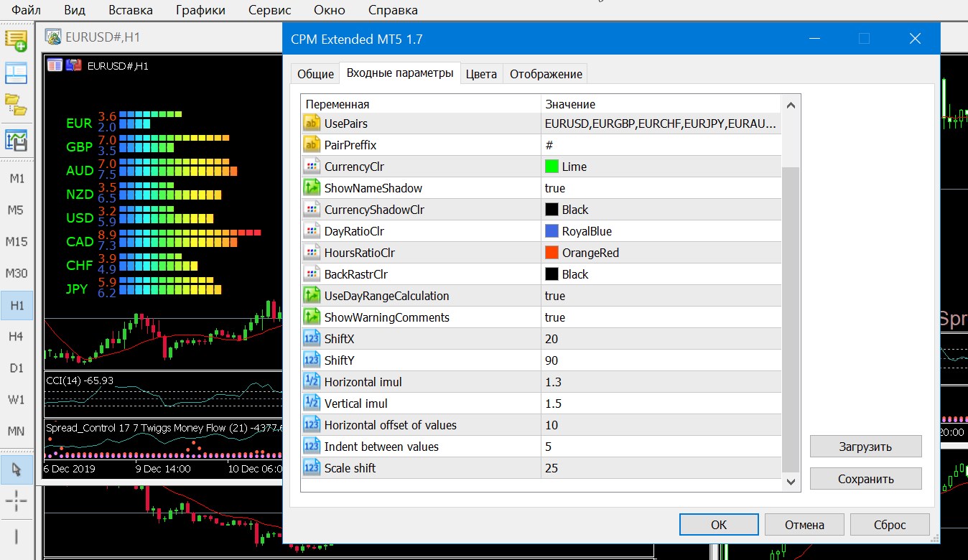Viewport: 968px width, 560px height.
Task: Click the color-type icon of the HoursRatioClr row
Action: 312,253
